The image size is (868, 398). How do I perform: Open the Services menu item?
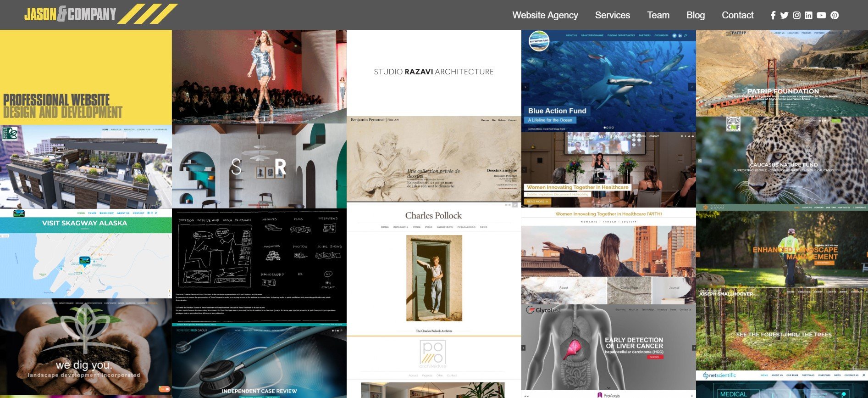click(x=612, y=15)
